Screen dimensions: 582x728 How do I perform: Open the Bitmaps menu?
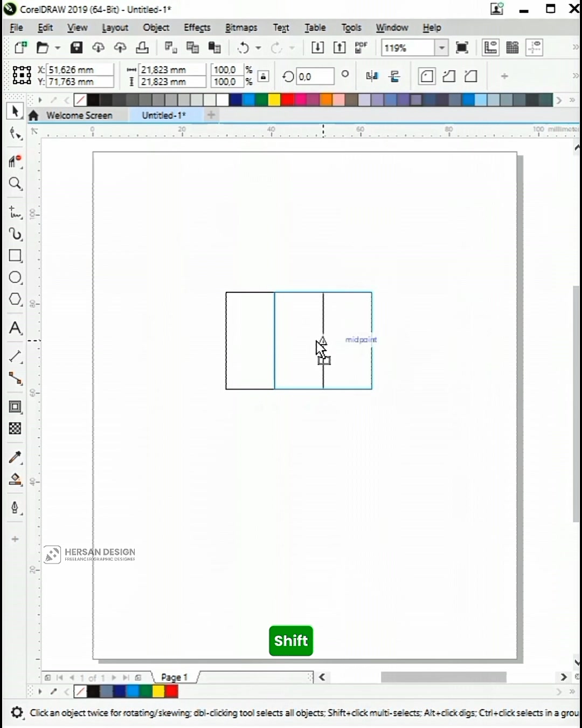point(241,28)
